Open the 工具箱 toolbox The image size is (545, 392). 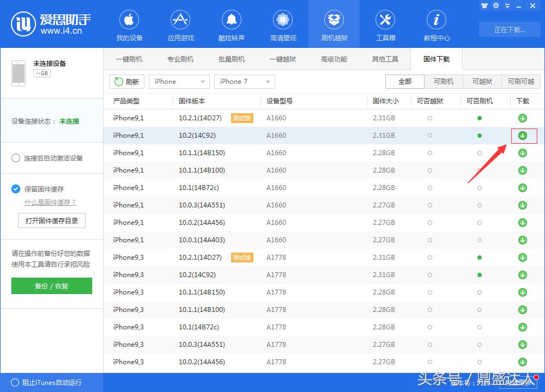(x=385, y=24)
